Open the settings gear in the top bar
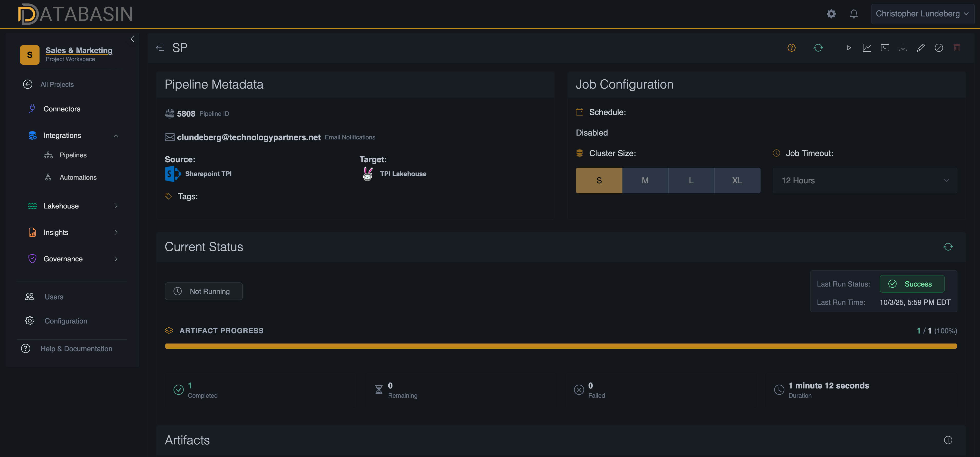The image size is (980, 457). tap(831, 14)
